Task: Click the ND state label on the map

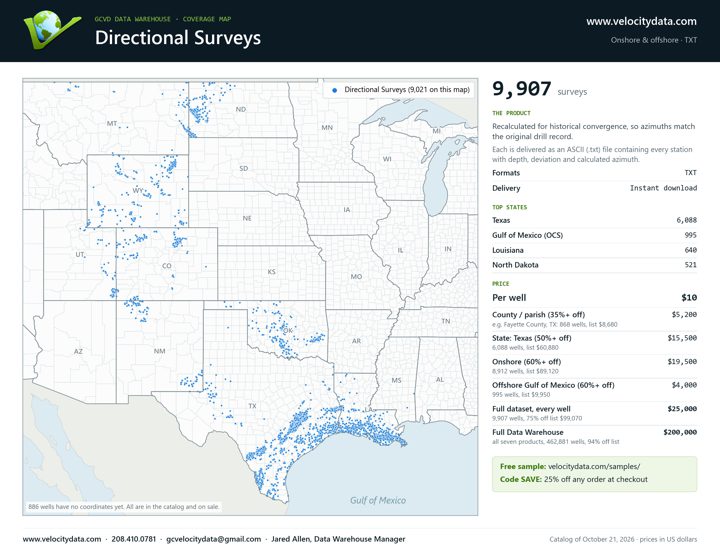Action: point(241,109)
